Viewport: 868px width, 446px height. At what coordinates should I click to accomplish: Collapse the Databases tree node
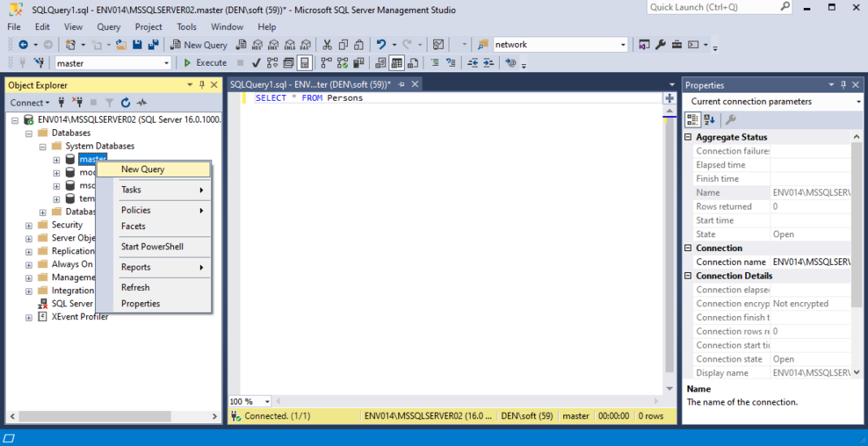(28, 132)
